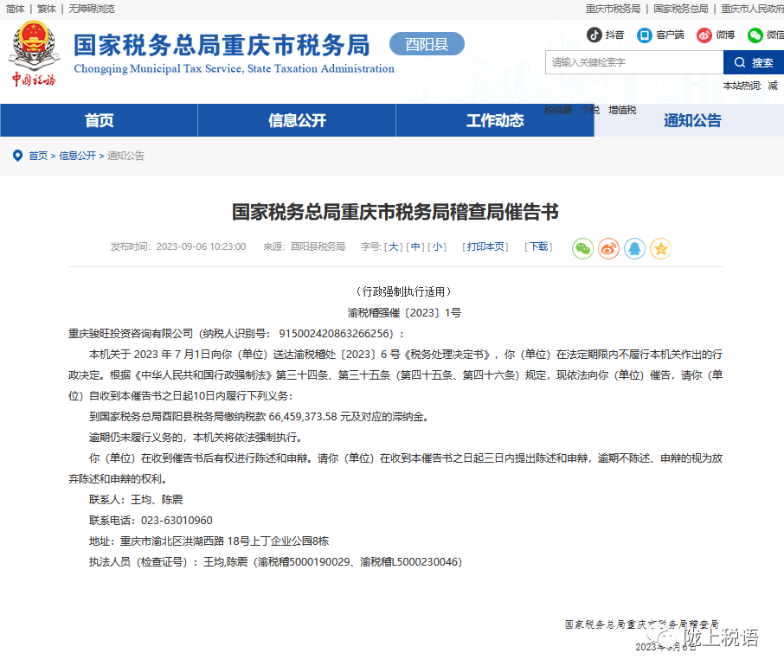Click the tax emblem logo
The height and width of the screenshot is (672, 784).
coord(34,54)
